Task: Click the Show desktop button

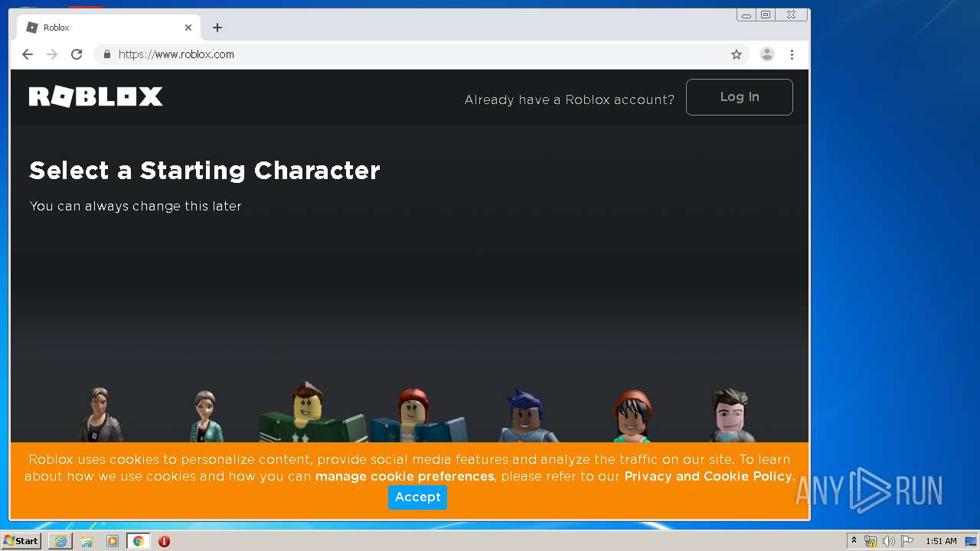Action: point(972,541)
